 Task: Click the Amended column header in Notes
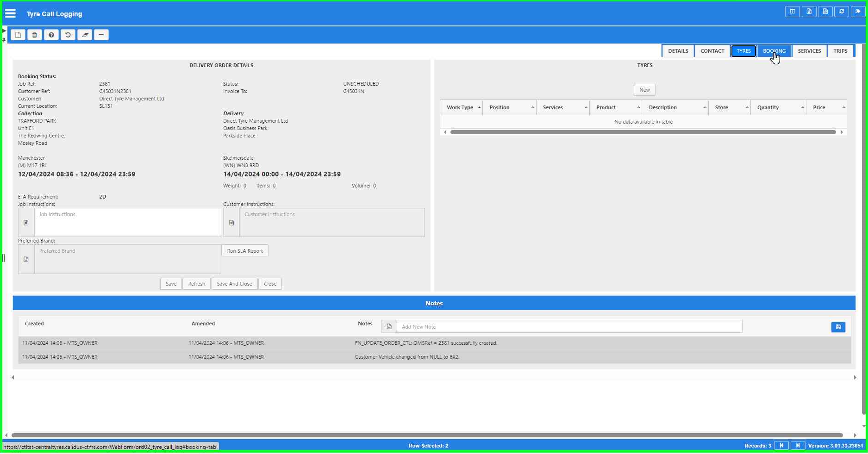click(x=203, y=323)
